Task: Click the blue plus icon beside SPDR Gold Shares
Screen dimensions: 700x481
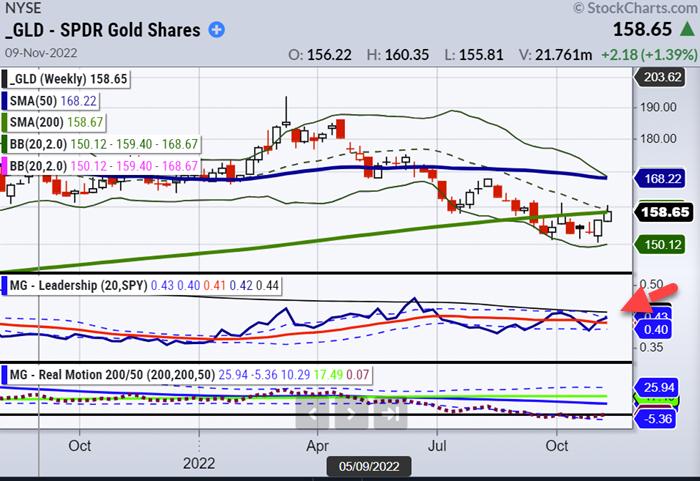Action: coord(216,30)
